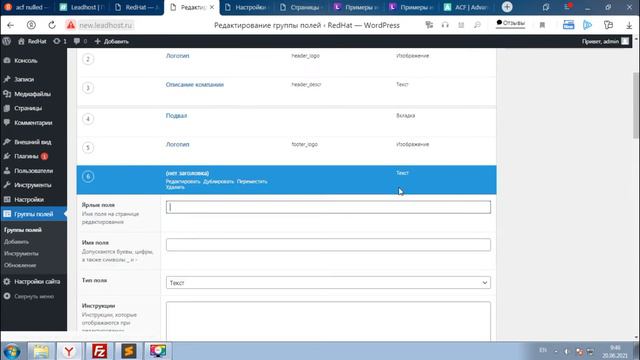Click the security warning icon in address bar
This screenshot has height=360, width=640.
pos(71,25)
